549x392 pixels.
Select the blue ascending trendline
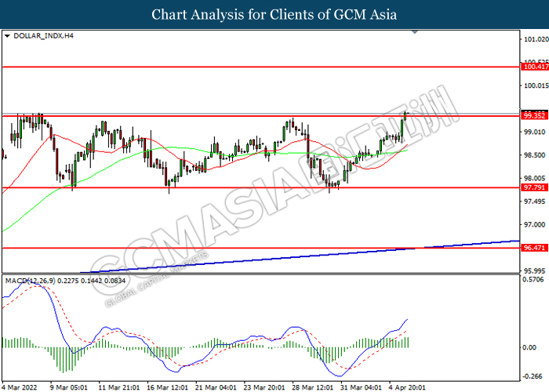click(x=300, y=256)
